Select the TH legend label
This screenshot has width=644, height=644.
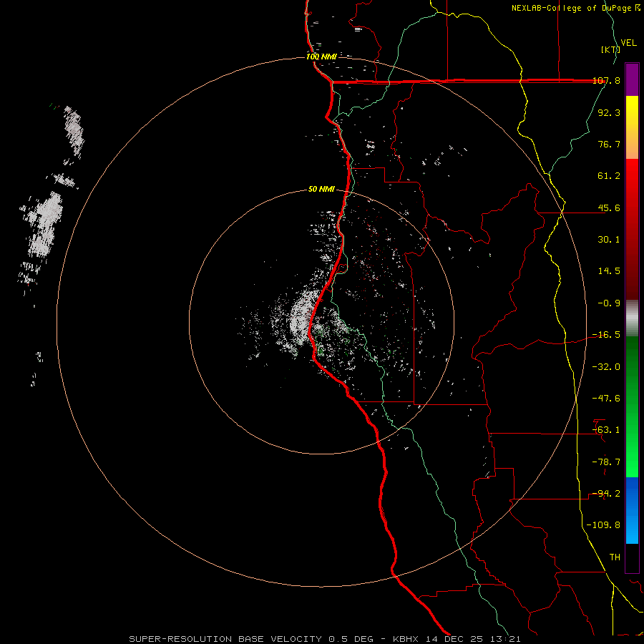(615, 557)
